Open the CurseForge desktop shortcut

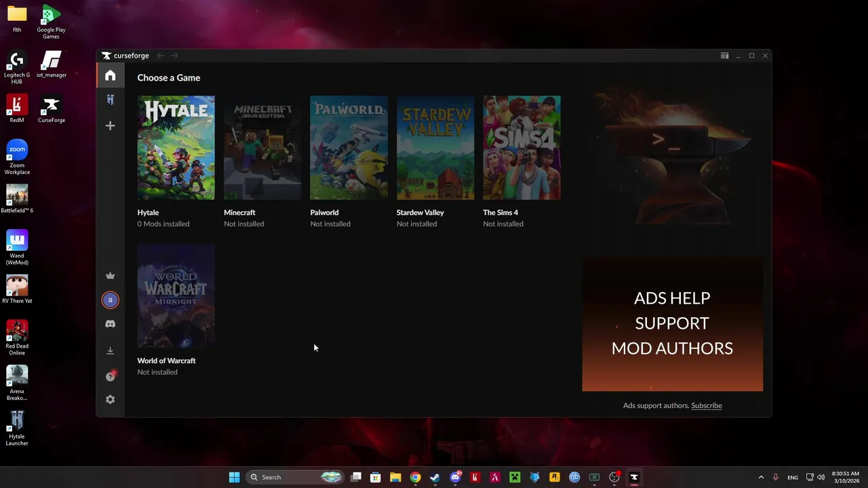(x=51, y=109)
